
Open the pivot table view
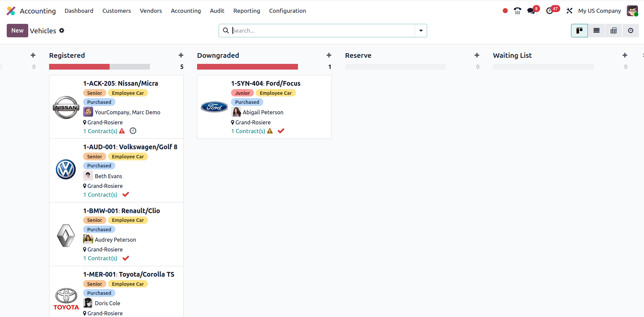point(613,31)
